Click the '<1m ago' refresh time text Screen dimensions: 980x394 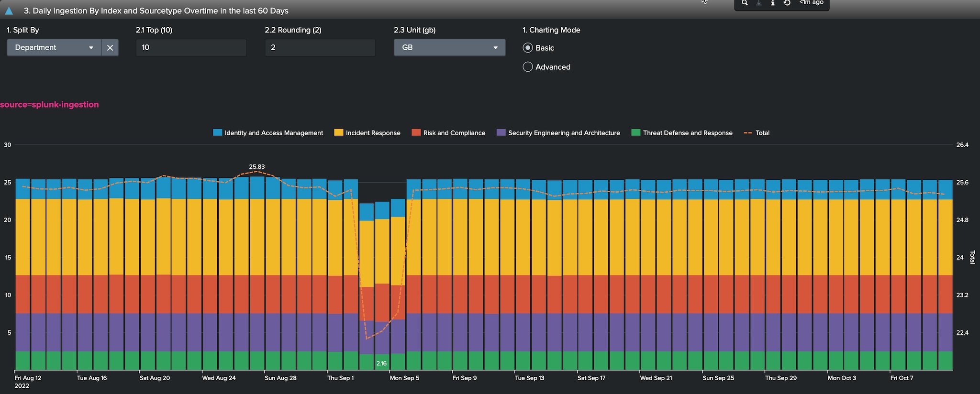click(x=811, y=2)
